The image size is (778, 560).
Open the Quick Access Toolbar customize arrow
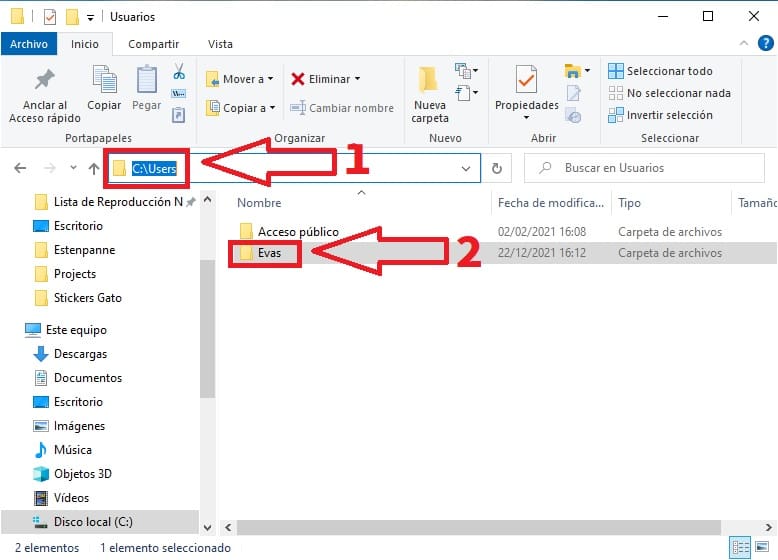(90, 18)
